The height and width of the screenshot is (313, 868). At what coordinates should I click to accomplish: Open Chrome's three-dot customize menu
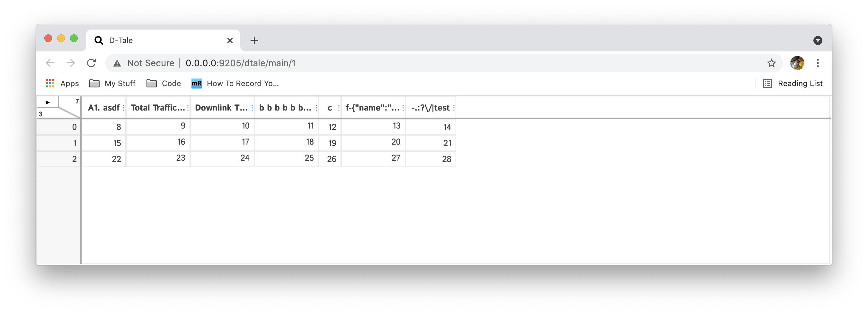[818, 63]
